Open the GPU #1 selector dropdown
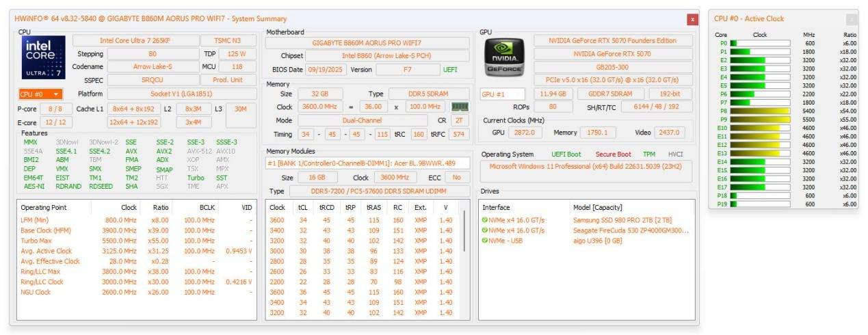The image size is (868, 335). coord(503,94)
